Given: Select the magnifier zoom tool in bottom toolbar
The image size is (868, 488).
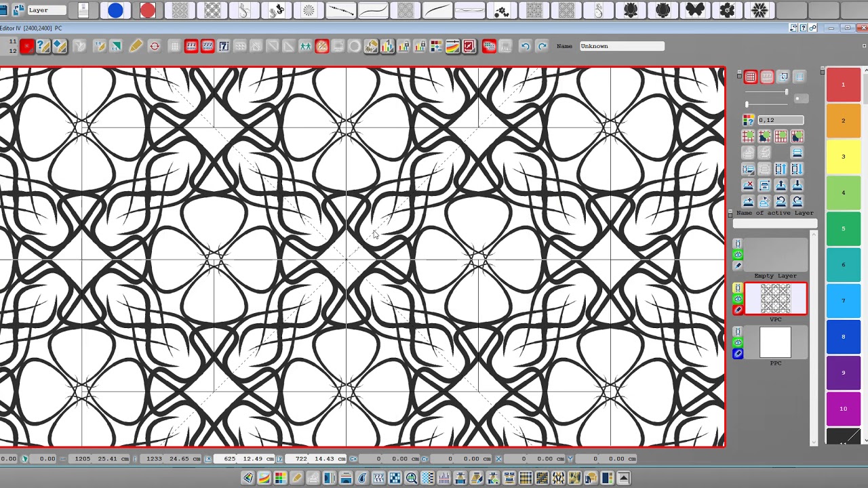Looking at the screenshot, I should tap(412, 478).
